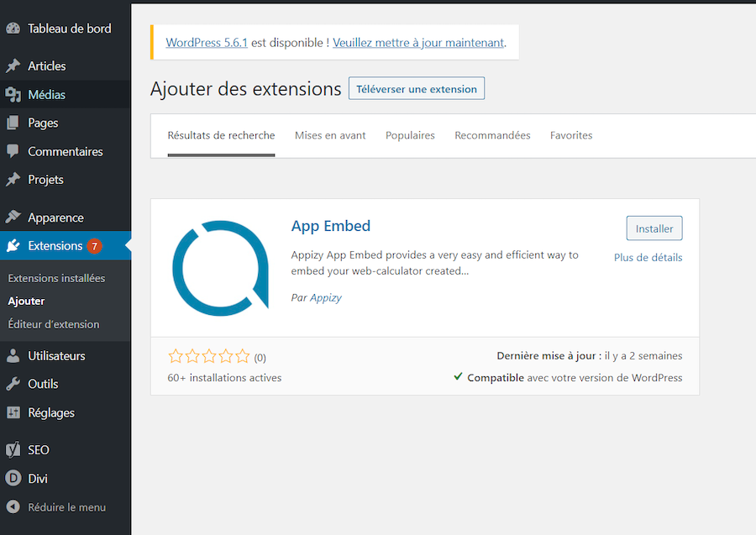Click the Divi circle D icon
756x535 pixels.
pos(13,478)
